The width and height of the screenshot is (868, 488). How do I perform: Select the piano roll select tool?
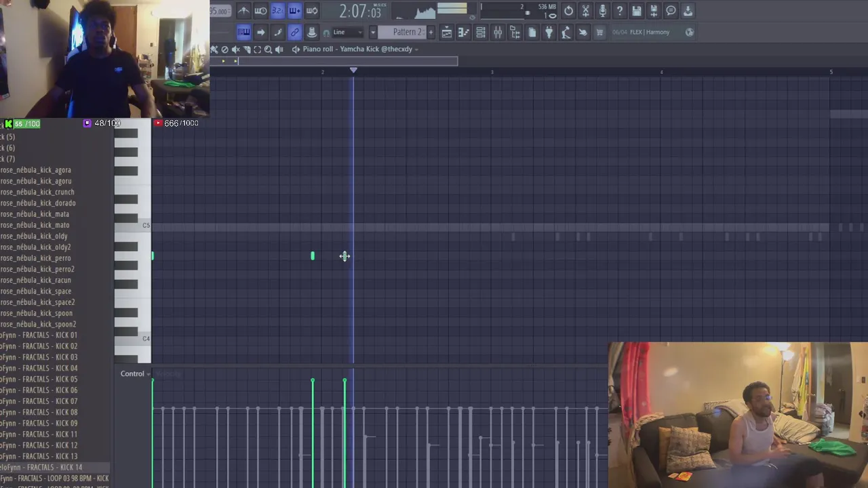tap(257, 49)
